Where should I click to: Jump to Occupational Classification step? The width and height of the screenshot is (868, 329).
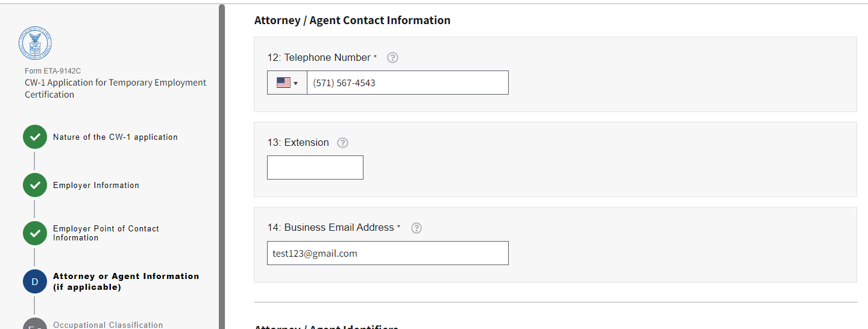[x=108, y=325]
